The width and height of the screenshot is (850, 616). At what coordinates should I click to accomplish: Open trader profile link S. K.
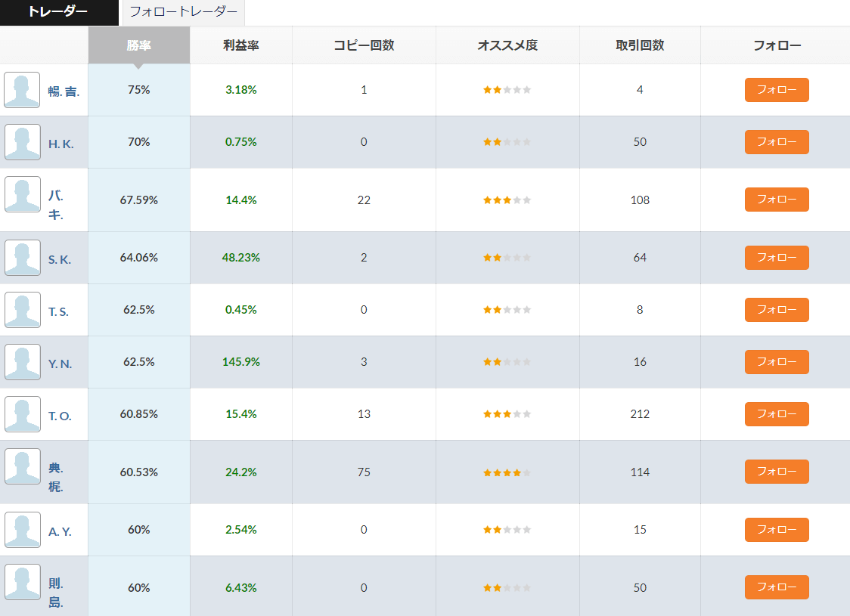(60, 259)
